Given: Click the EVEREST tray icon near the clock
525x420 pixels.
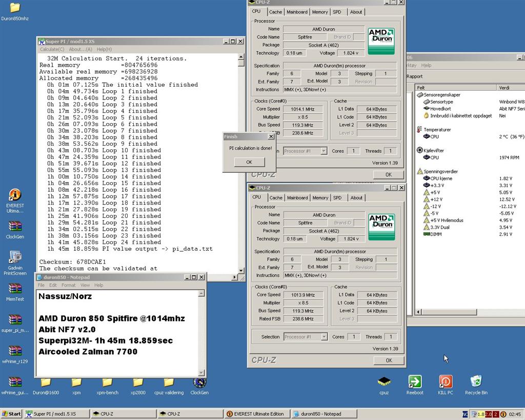Looking at the screenshot, I should tap(503, 414).
